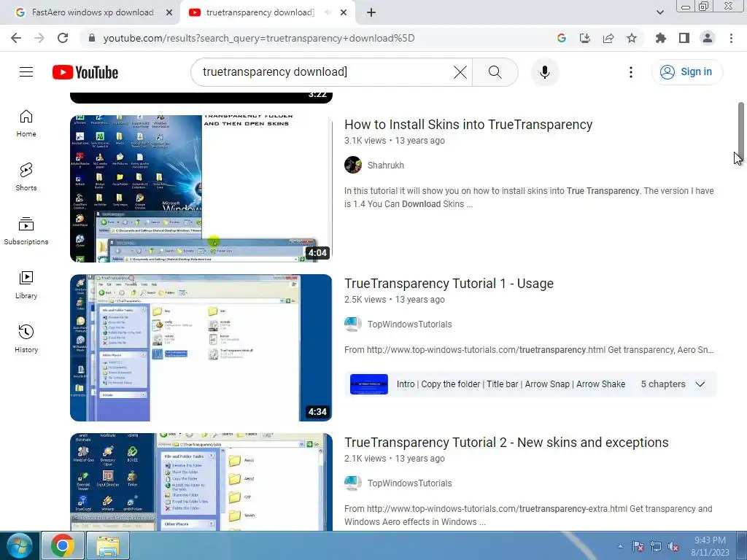Open the tab search dropdown arrow
Viewport: 747px width, 560px height.
(x=659, y=12)
